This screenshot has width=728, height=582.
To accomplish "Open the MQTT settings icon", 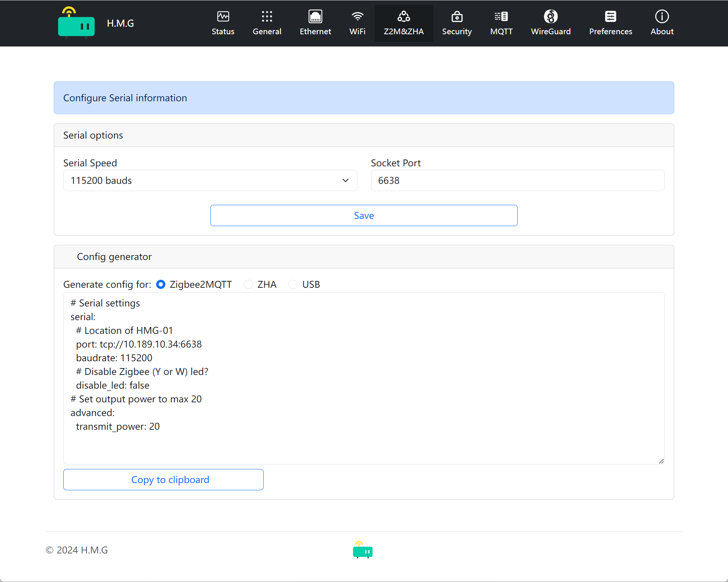I will point(501,17).
